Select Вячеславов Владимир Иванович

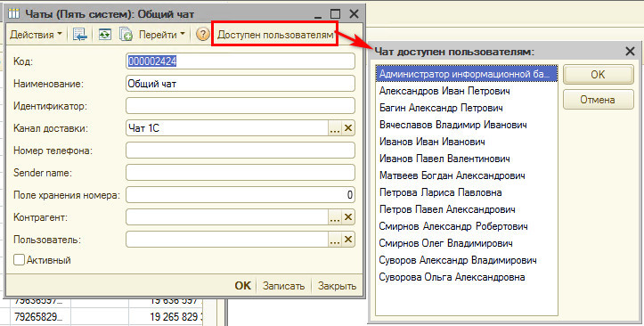pyautogui.click(x=466, y=125)
